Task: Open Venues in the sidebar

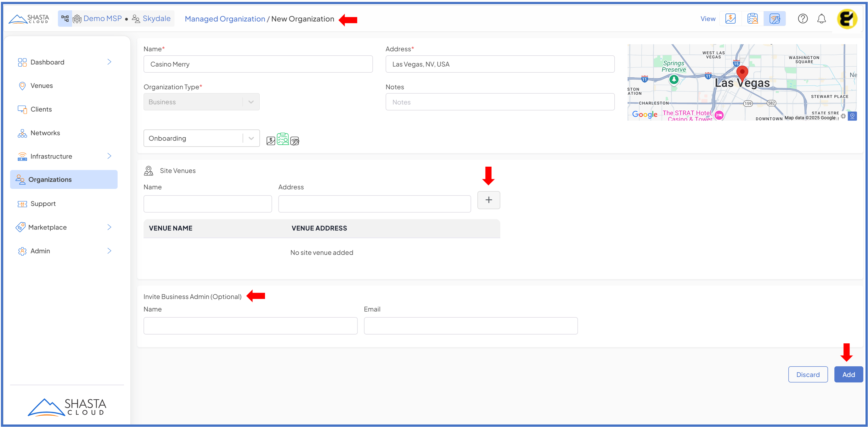Action: 42,86
